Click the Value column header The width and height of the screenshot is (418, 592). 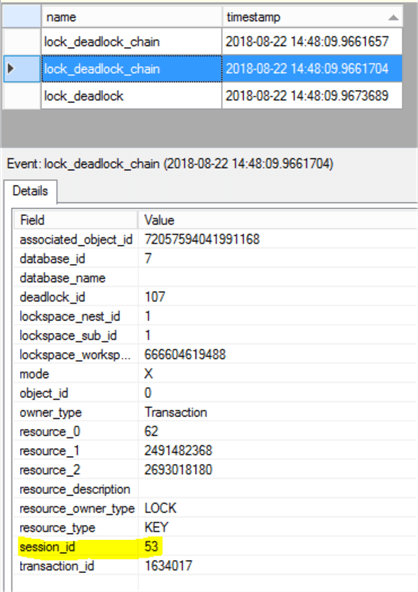coord(278,220)
